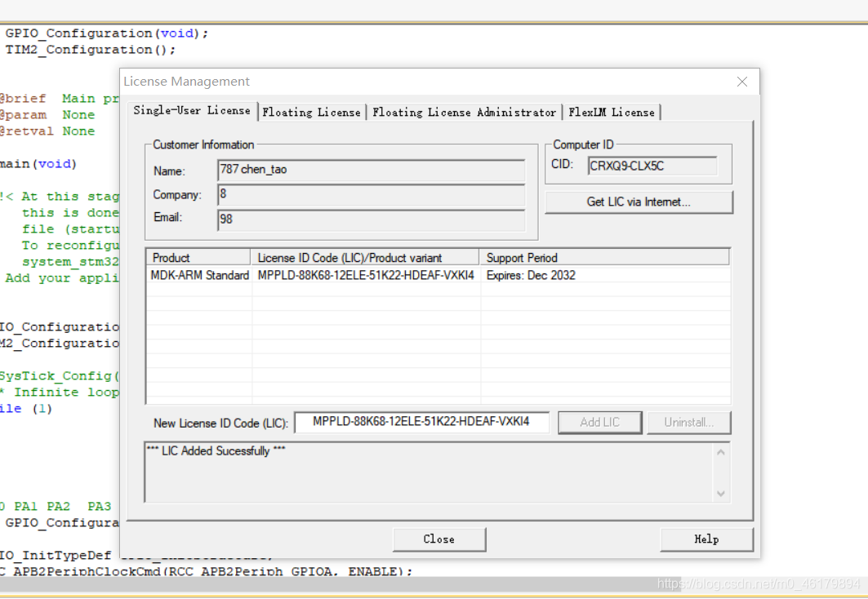Click the @brief comment line in editor
This screenshot has height=599, width=868.
click(x=60, y=99)
